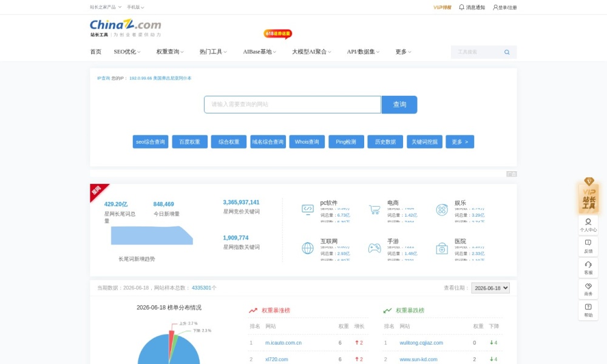607x364 pixels.
Task: Open 反馈 feedback in the right sidebar
Action: point(588,246)
